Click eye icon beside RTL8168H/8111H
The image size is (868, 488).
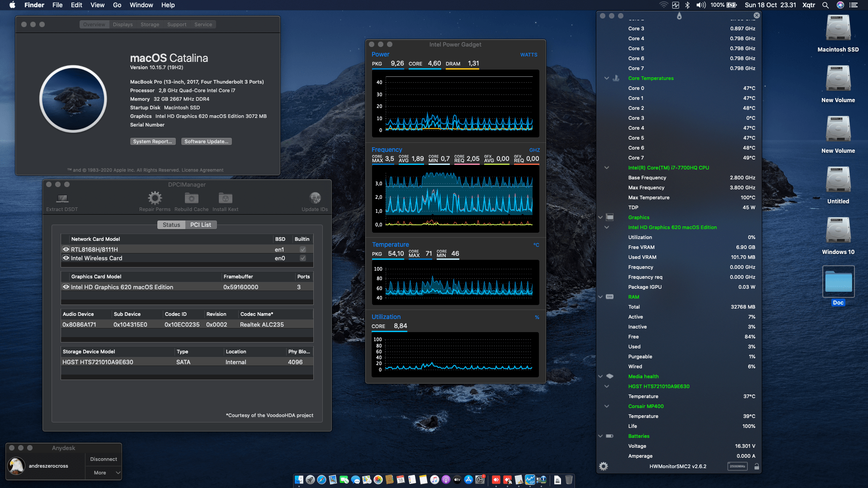pyautogui.click(x=66, y=249)
